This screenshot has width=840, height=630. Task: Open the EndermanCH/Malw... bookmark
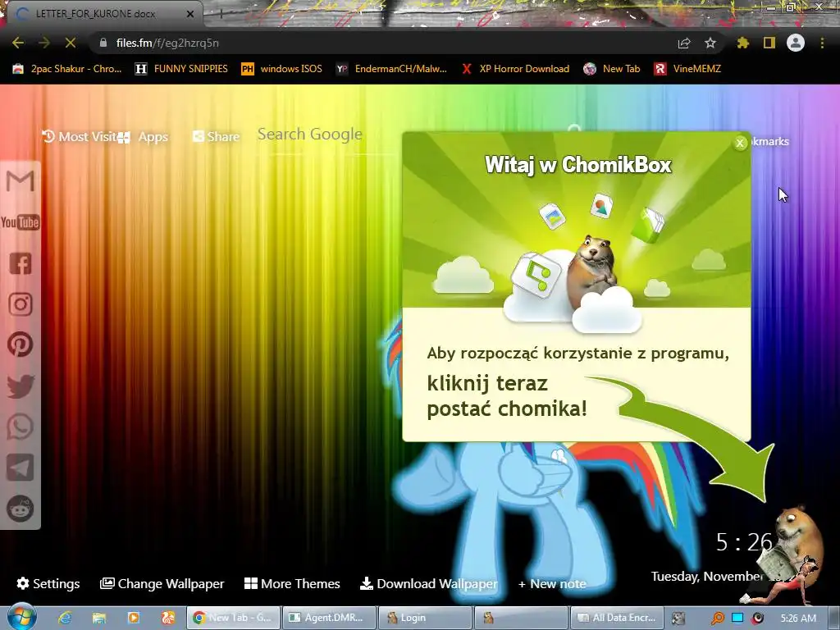pyautogui.click(x=391, y=69)
